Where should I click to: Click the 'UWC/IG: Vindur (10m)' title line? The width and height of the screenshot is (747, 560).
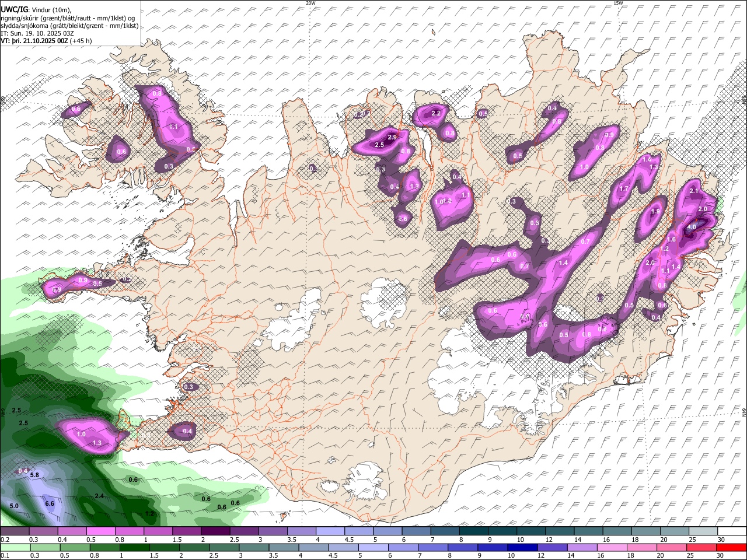click(36, 9)
